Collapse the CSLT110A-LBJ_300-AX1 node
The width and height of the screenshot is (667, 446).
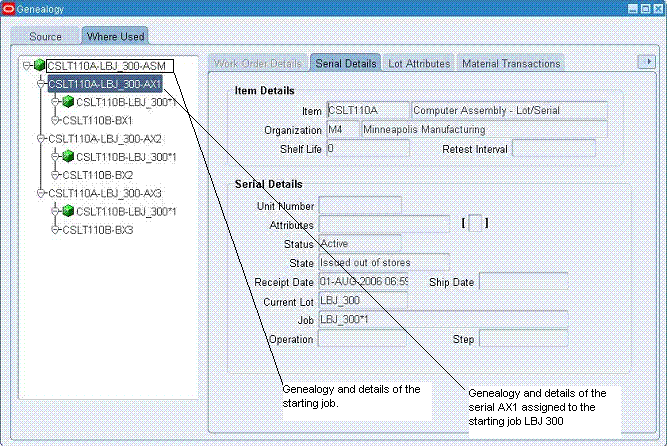click(41, 84)
